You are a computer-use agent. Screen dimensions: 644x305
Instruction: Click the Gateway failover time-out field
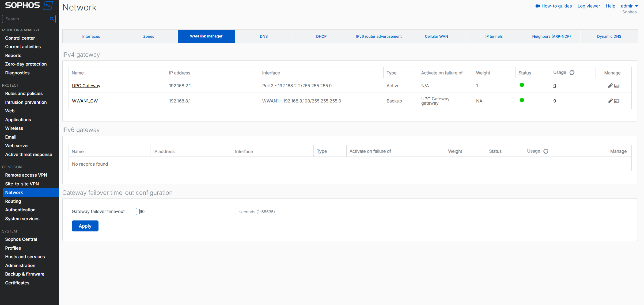pyautogui.click(x=186, y=211)
